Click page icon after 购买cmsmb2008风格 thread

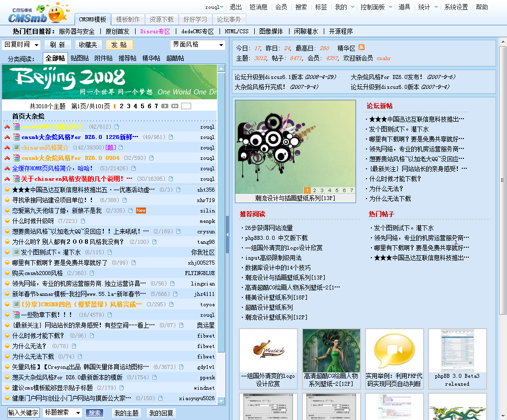(x=92, y=273)
